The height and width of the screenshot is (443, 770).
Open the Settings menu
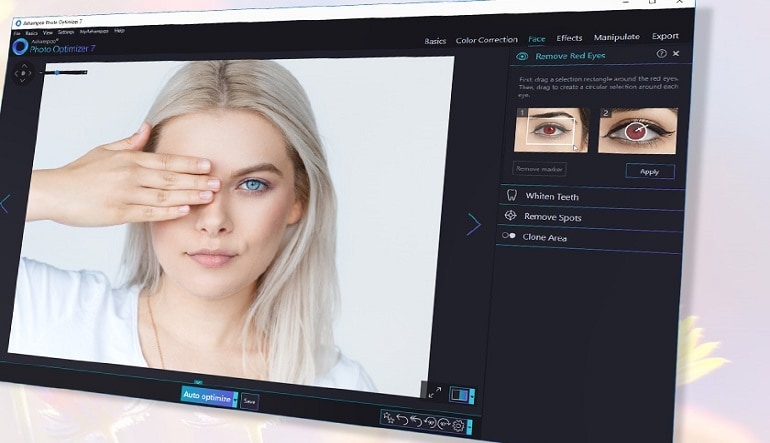65,32
